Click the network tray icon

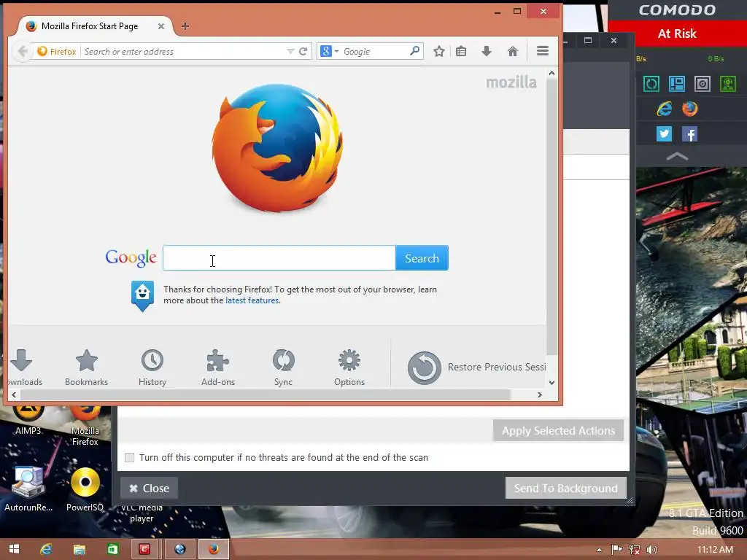pos(634,550)
